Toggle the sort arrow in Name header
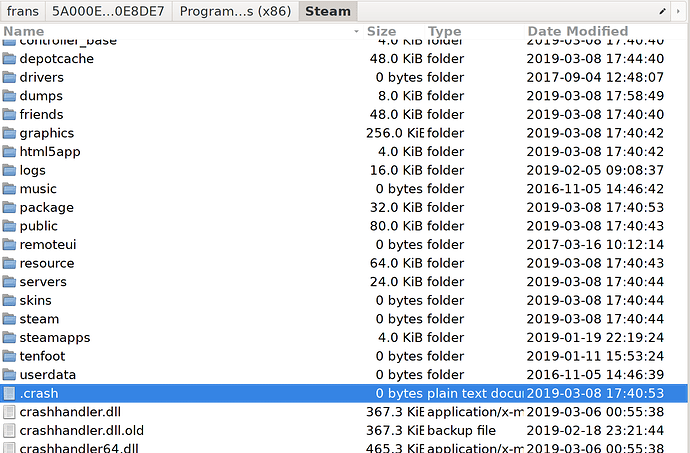The width and height of the screenshot is (690, 453). point(356,31)
